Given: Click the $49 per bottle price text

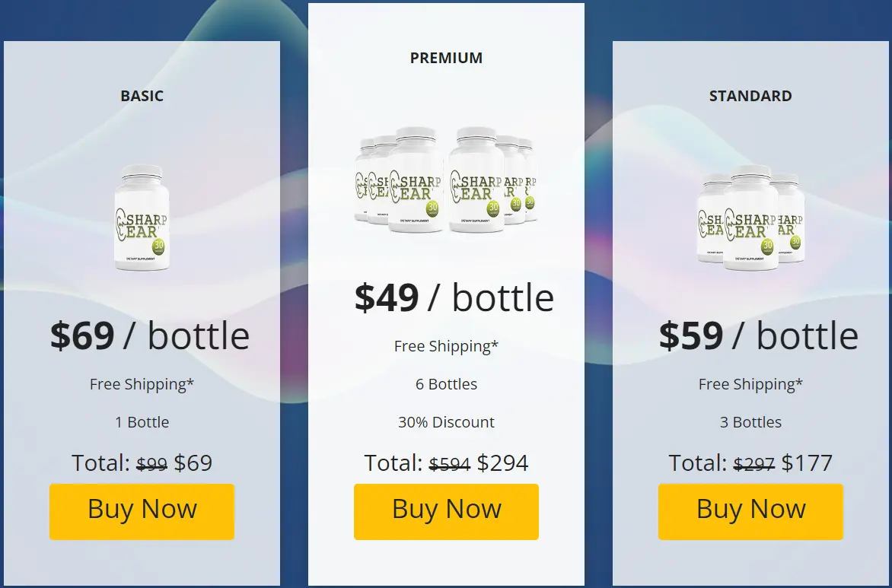Looking at the screenshot, I should (x=454, y=297).
